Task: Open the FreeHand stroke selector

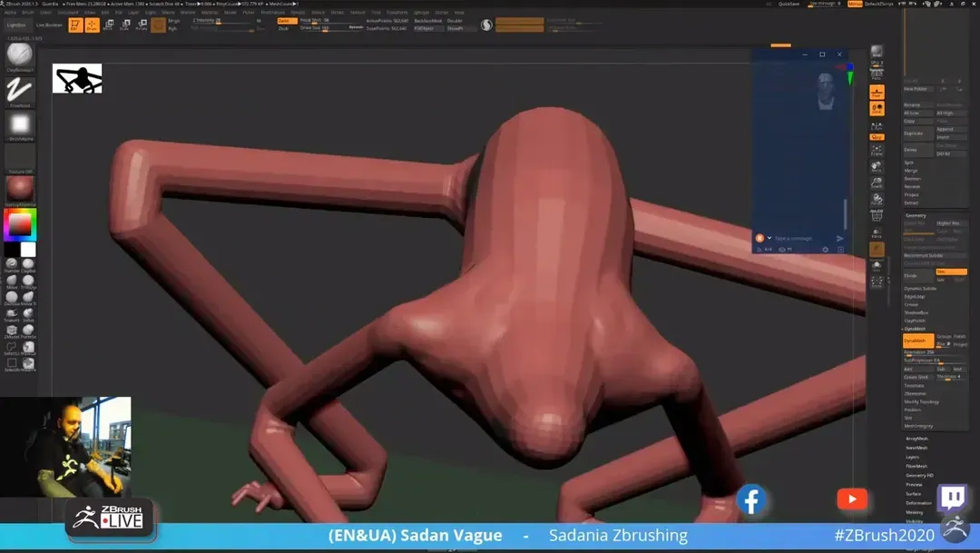Action: coord(20,89)
